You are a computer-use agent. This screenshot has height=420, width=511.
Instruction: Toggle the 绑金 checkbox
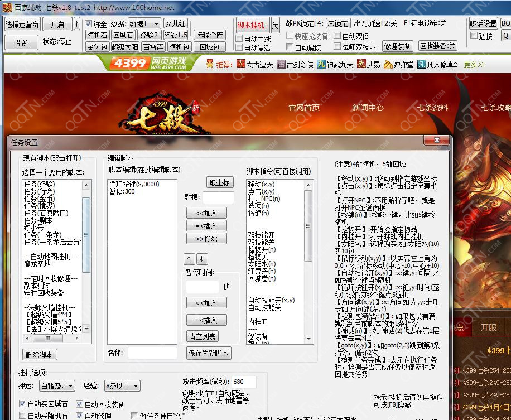pyautogui.click(x=89, y=25)
